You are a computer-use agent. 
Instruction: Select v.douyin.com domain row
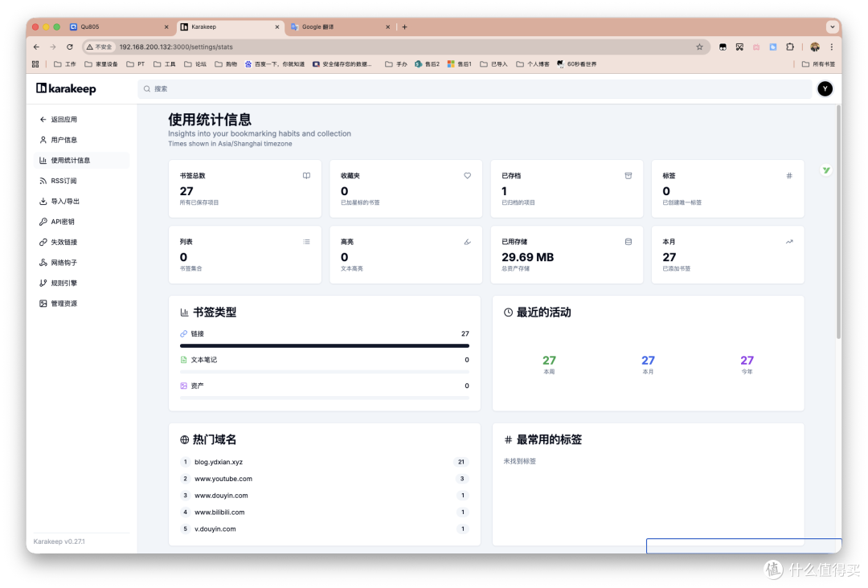[x=325, y=529]
